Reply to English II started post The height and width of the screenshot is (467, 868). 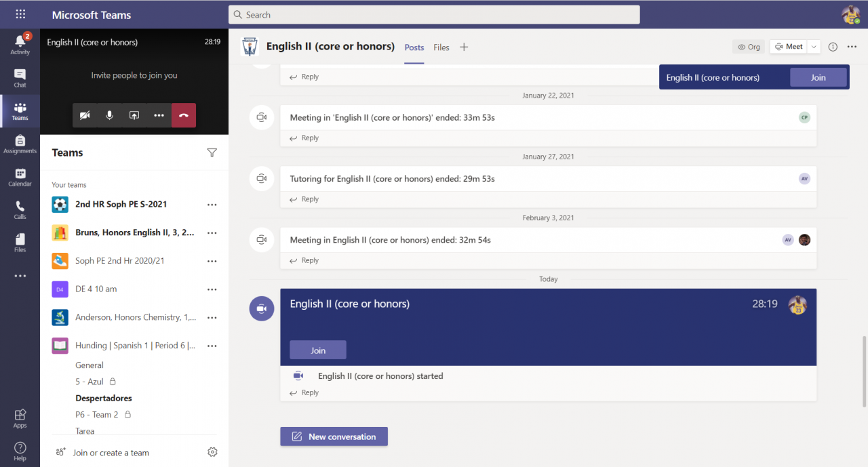pyautogui.click(x=304, y=393)
